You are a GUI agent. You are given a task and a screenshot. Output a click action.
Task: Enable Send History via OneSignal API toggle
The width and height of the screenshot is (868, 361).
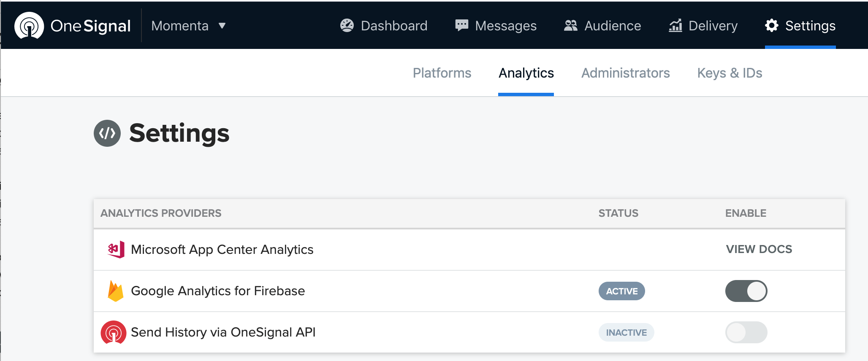pos(746,332)
